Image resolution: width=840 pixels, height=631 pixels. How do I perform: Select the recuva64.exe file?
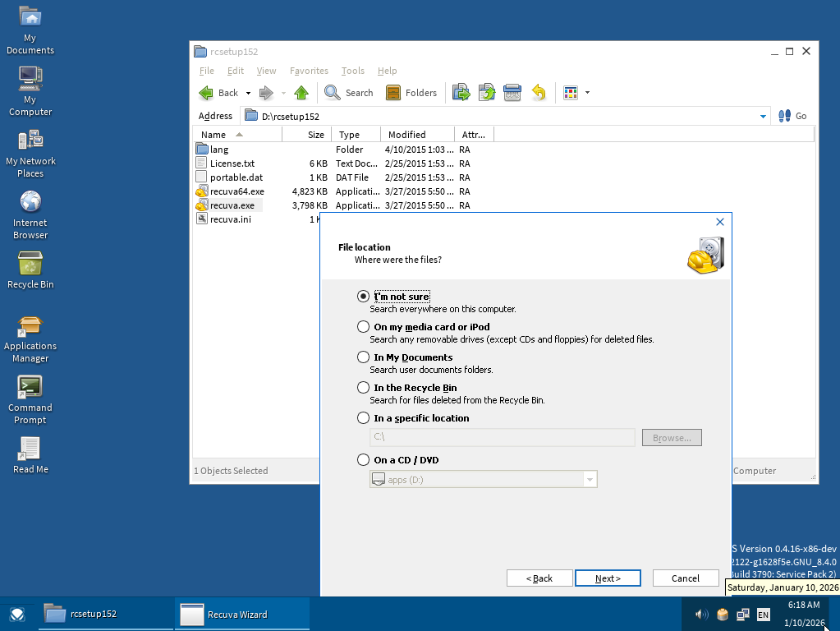click(236, 191)
